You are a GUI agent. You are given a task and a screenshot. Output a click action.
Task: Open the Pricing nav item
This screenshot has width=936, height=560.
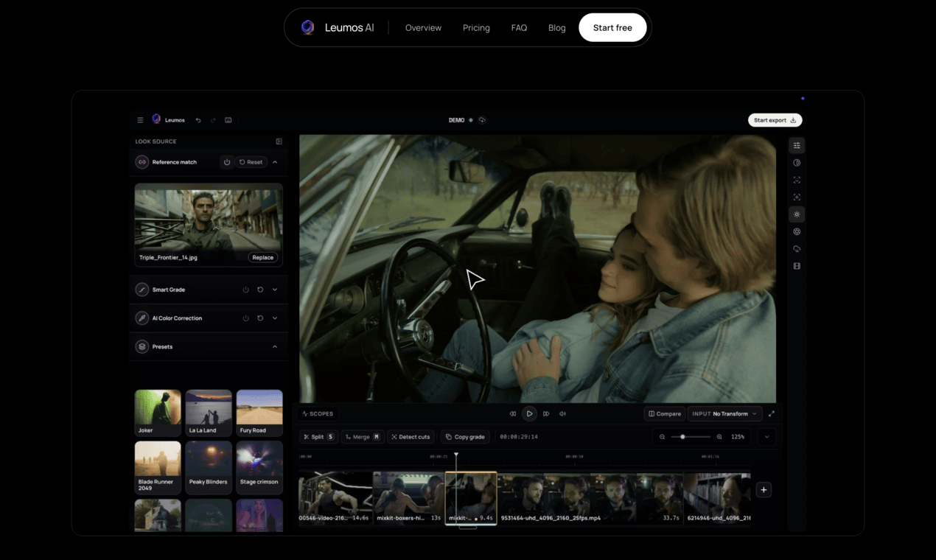click(x=476, y=27)
